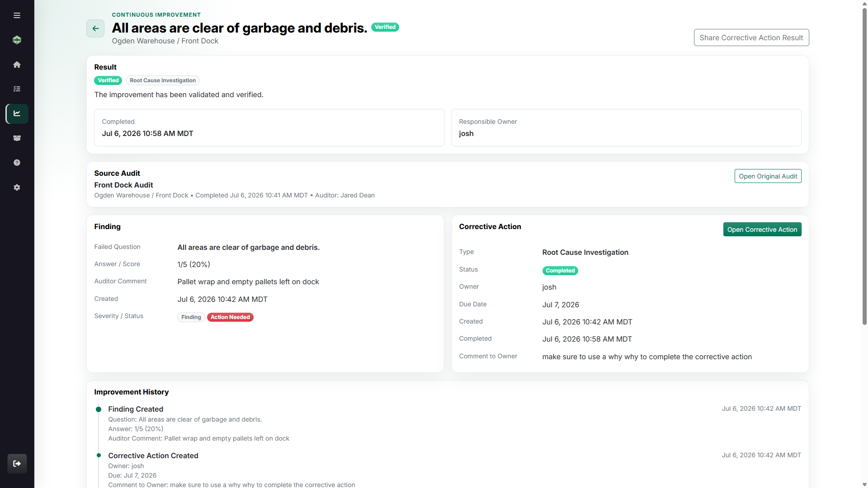Select the chart improvement icon in sidebar
Image resolution: width=868 pixels, height=488 pixels.
coord(17,113)
